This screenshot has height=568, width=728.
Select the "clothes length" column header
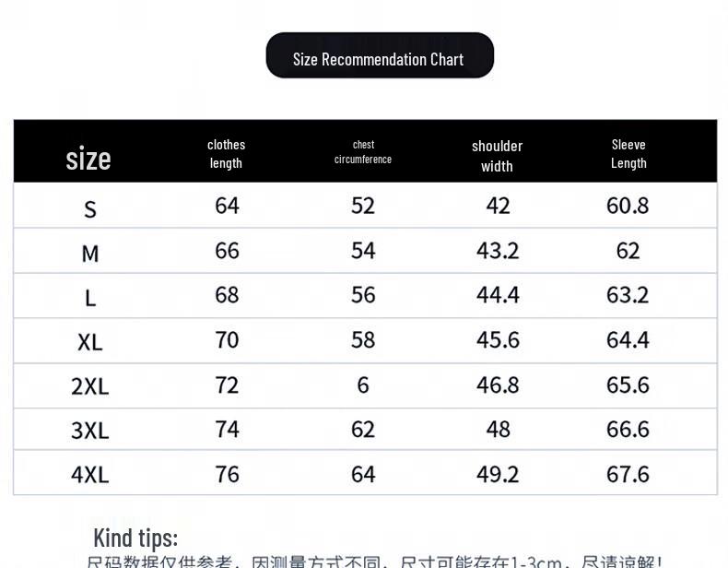pyautogui.click(x=226, y=153)
